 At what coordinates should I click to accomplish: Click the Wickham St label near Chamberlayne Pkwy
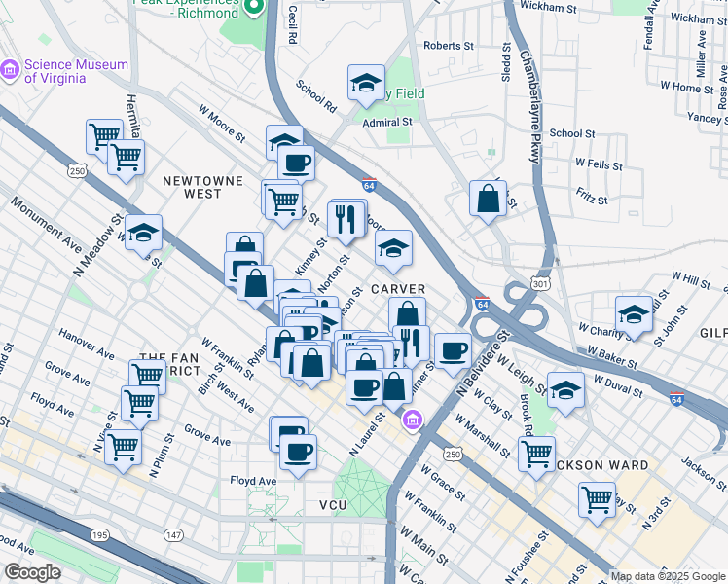pyautogui.click(x=548, y=7)
